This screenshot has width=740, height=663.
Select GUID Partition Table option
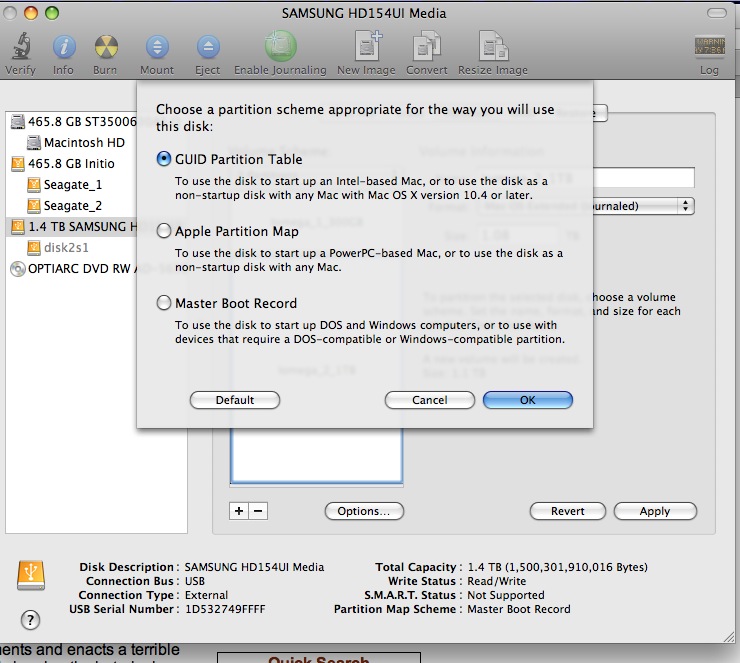164,159
